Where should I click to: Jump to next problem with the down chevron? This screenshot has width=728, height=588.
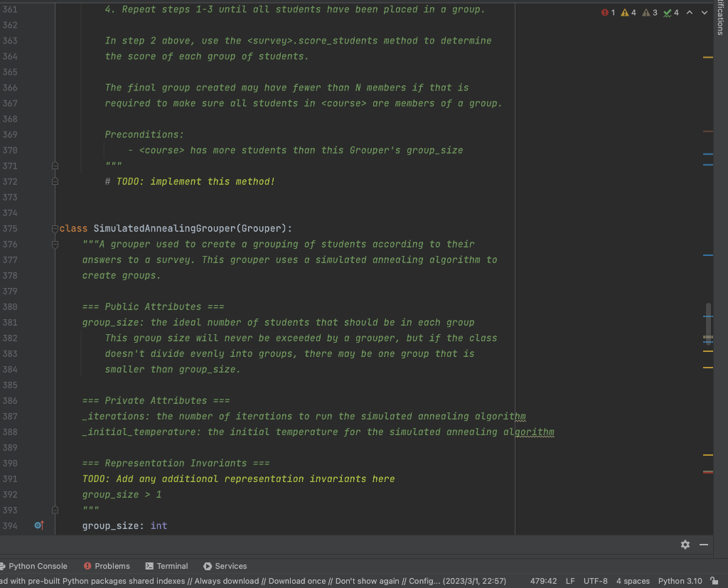pos(702,12)
